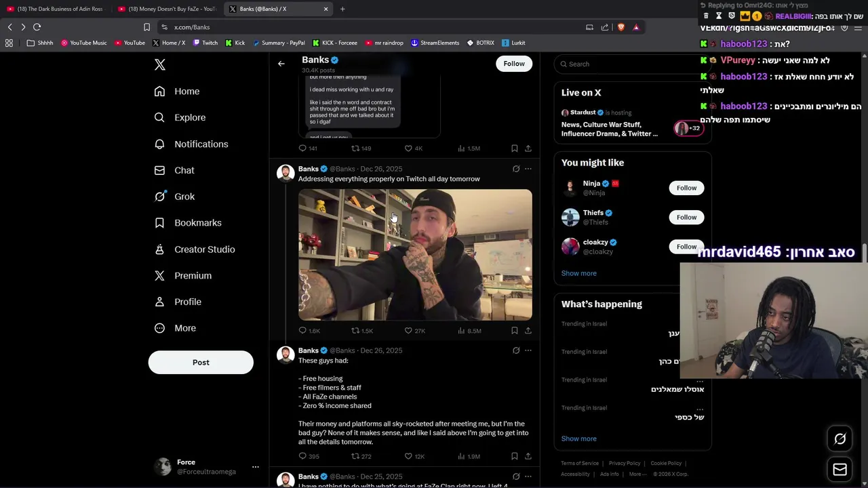Go to Home in X sidebar
The height and width of the screenshot is (488, 868).
177,91
